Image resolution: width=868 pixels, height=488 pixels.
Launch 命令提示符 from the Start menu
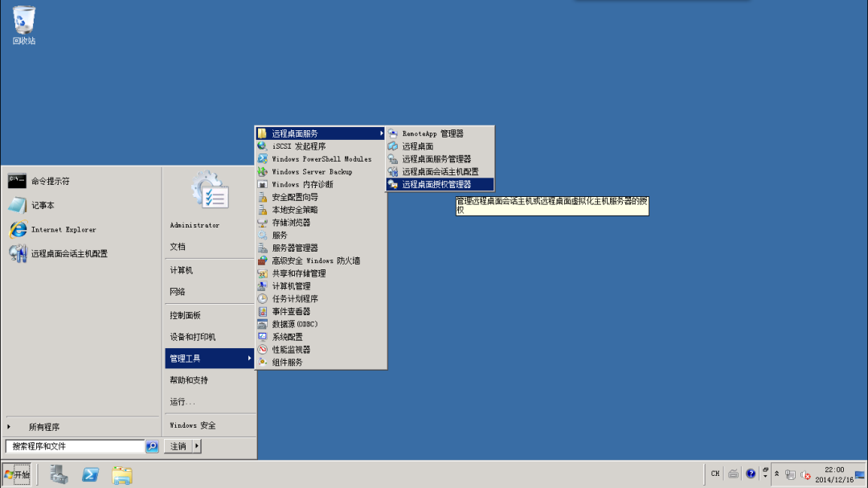83,181
